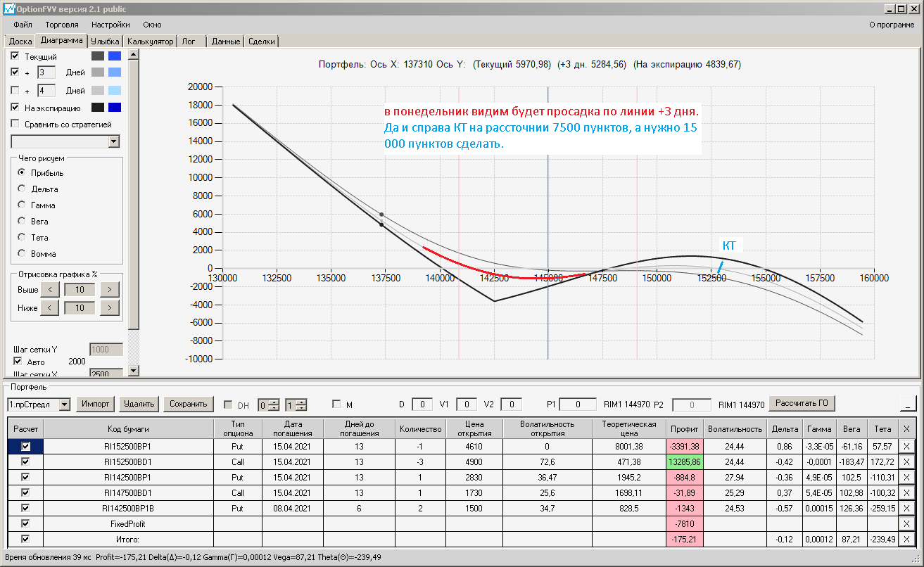Toggle the Авто grid step checkbox
The image size is (924, 567).
pyautogui.click(x=18, y=362)
